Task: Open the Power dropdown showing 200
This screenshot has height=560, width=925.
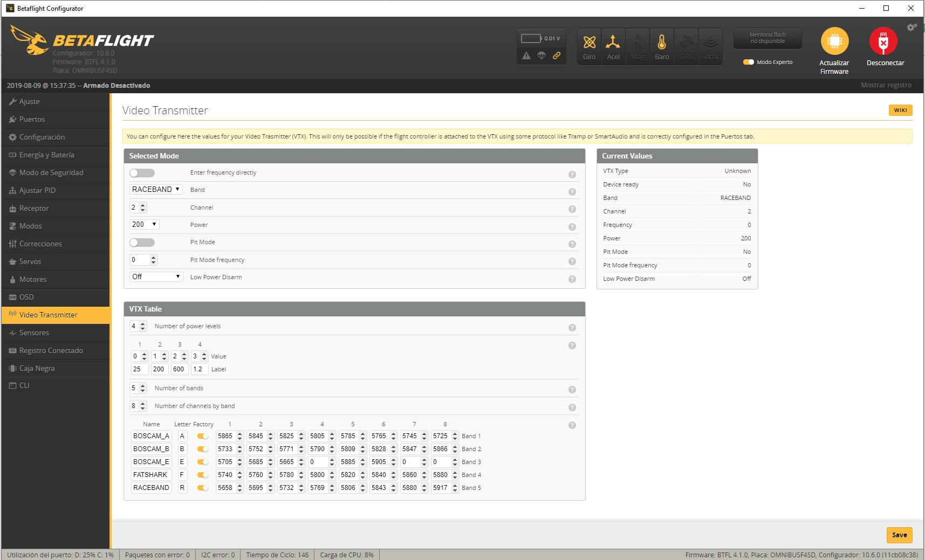Action: (145, 225)
